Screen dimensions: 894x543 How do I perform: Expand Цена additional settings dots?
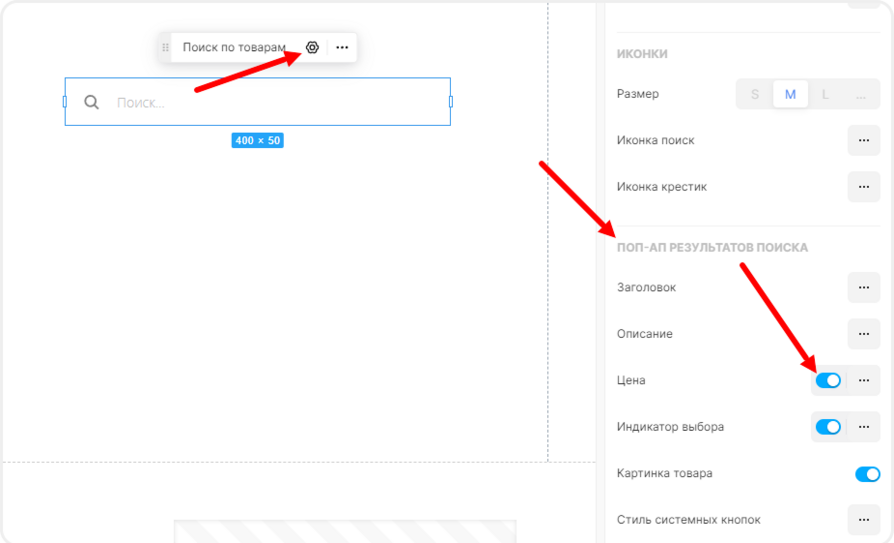pyautogui.click(x=864, y=380)
